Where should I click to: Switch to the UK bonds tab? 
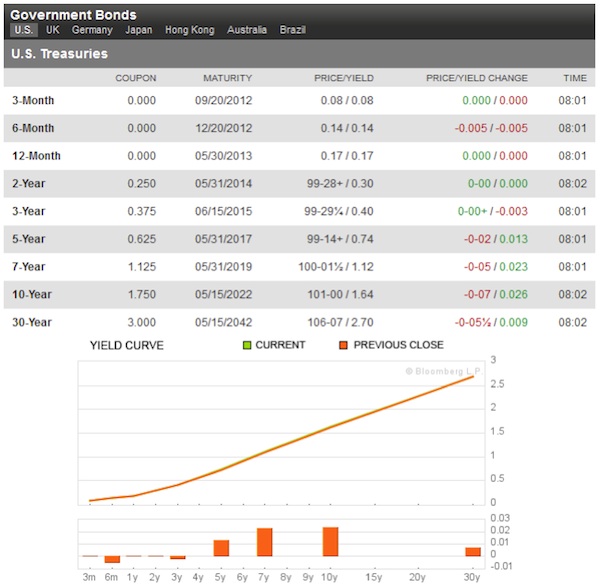(x=53, y=30)
